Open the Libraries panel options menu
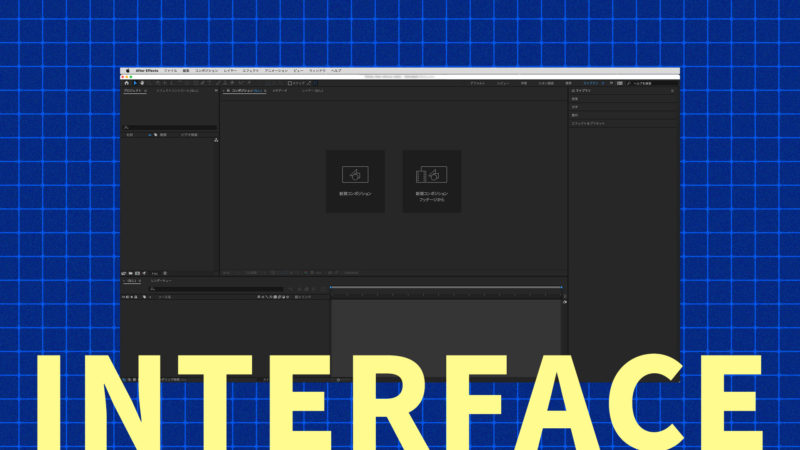 pyautogui.click(x=672, y=91)
